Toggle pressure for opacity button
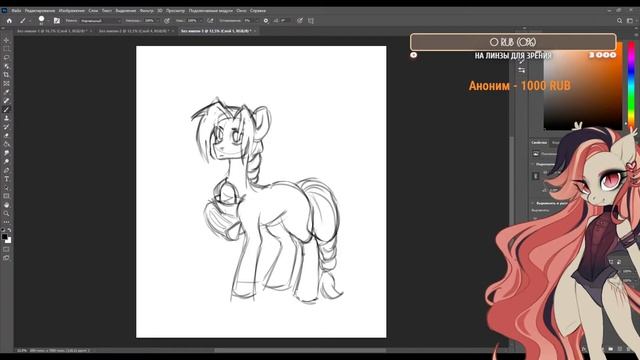The height and width of the screenshot is (360, 640). (x=167, y=20)
